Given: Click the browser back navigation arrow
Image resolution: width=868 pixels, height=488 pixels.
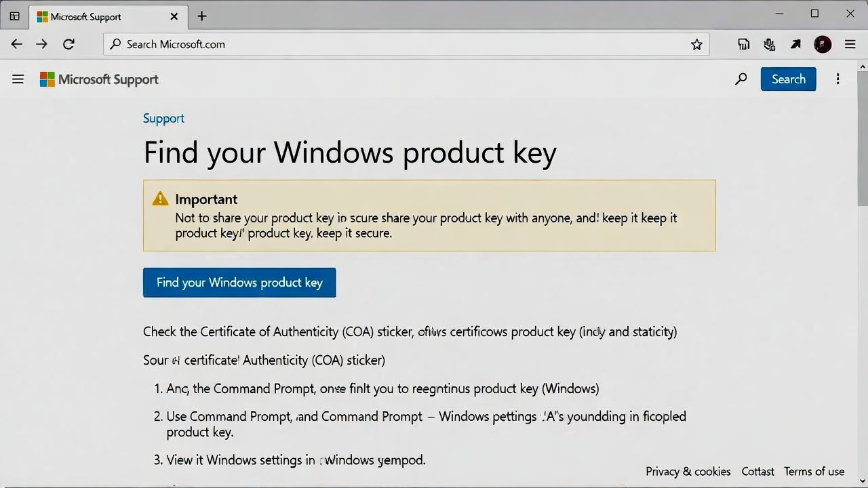Looking at the screenshot, I should tap(16, 44).
